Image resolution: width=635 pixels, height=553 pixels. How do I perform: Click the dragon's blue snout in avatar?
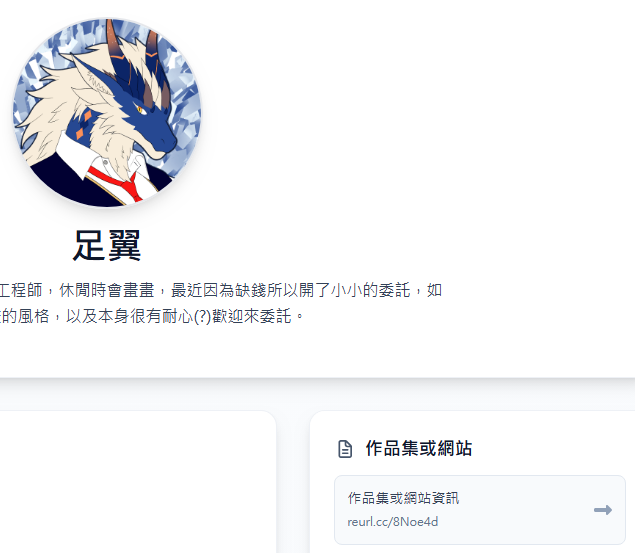click(158, 132)
